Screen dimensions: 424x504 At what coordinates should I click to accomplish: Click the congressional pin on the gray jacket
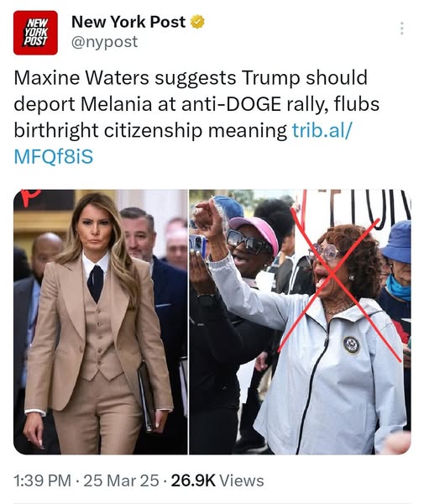tap(352, 345)
